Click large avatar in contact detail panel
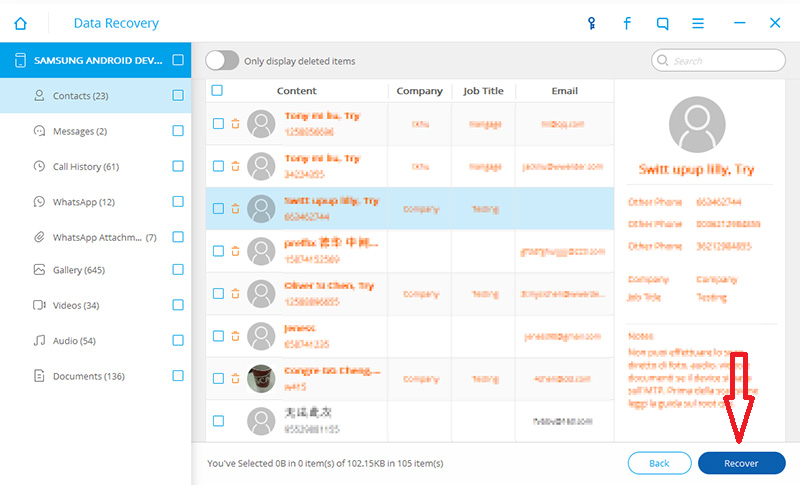Viewport: 800px width, 485px height. [x=697, y=124]
